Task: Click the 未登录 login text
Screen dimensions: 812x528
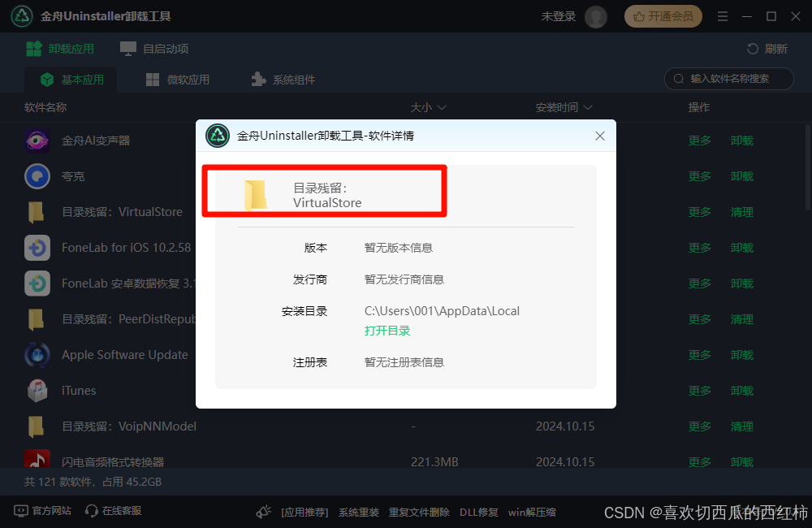Action: [559, 16]
